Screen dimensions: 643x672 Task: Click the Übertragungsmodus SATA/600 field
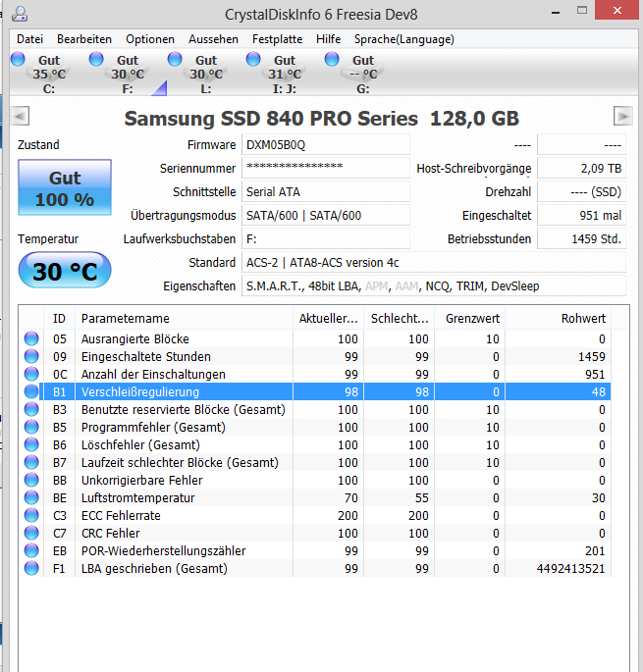[326, 216]
